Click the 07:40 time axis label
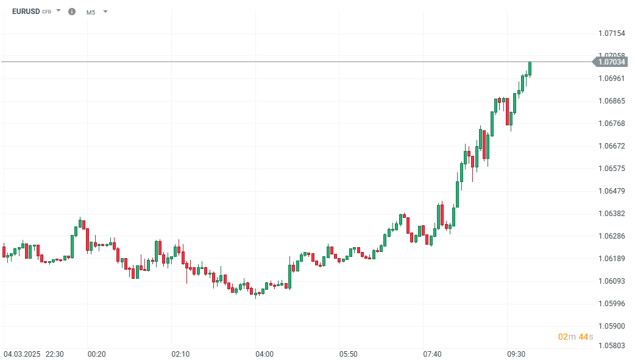 [432, 354]
